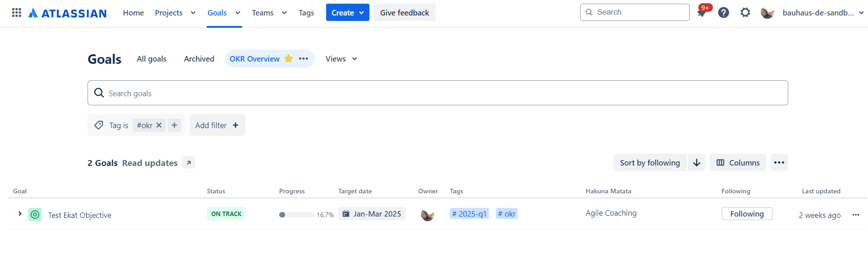Expand the Test Ekat Objective row
The height and width of the screenshot is (264, 868).
(x=20, y=214)
